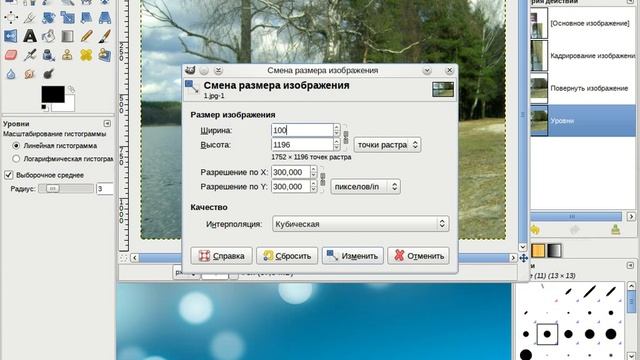The width and height of the screenshot is (640, 360).
Task: Select Линейная гистограмма radio button
Action: click(x=16, y=146)
